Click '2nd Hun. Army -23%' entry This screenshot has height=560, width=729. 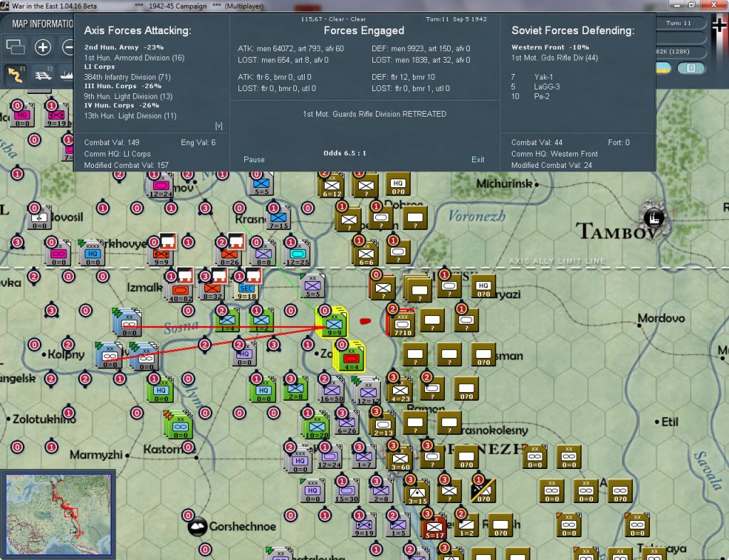coord(124,47)
